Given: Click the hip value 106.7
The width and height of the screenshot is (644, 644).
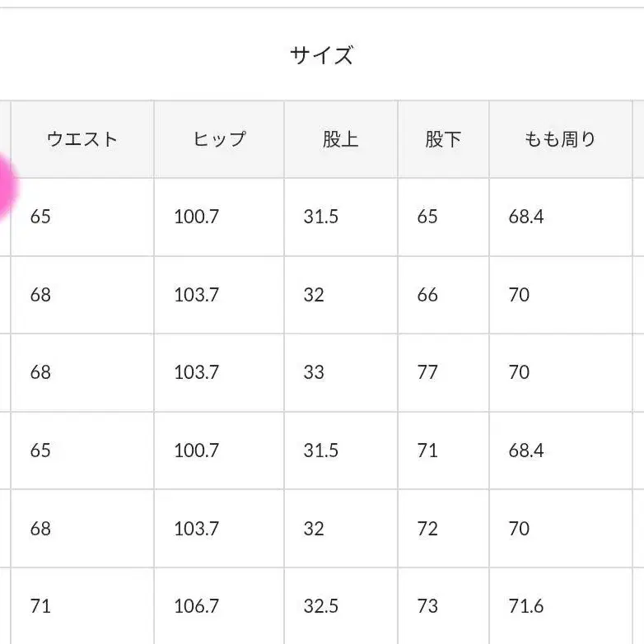Looking at the screenshot, I should point(196,606).
